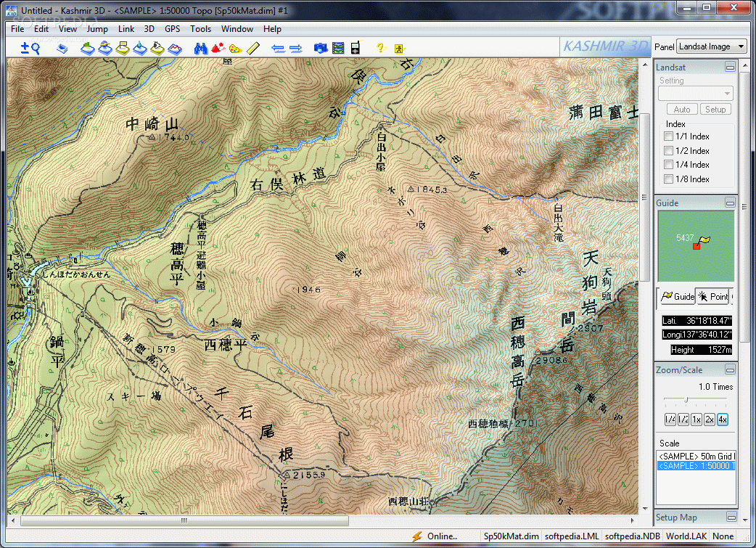Click softpedia.LML in the status bar

pos(572,536)
